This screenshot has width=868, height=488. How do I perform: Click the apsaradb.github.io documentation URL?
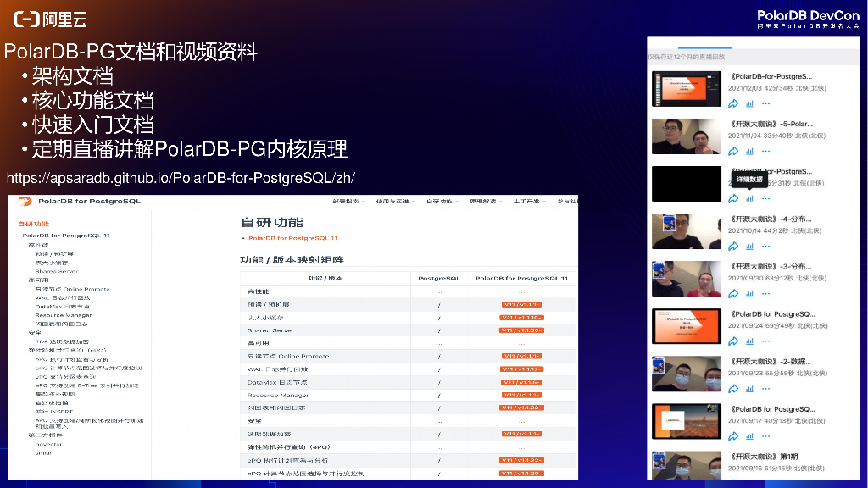click(x=181, y=178)
